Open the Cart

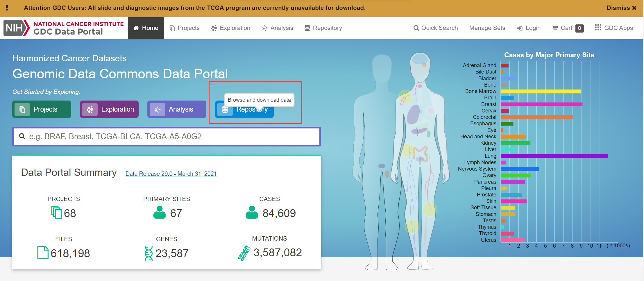562,28
